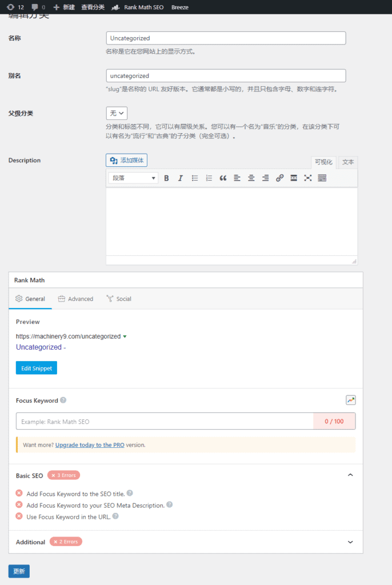Screen dimensions: 392x585
Task: Open 查看分类 in the admin bar
Action: tap(93, 7)
